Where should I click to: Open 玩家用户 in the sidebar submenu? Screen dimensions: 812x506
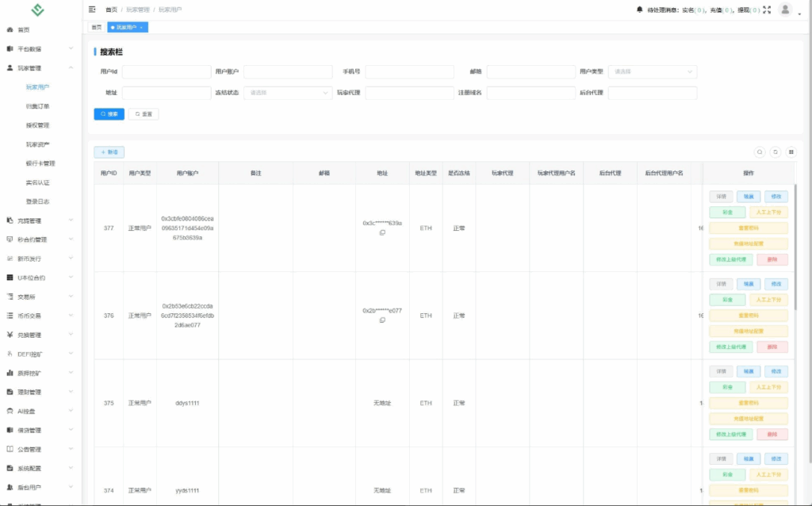point(38,87)
